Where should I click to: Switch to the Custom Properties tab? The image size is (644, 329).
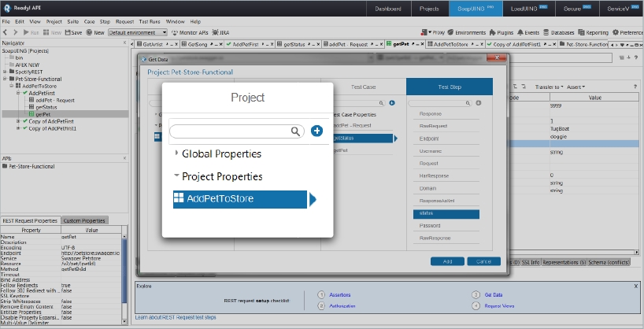tap(83, 221)
